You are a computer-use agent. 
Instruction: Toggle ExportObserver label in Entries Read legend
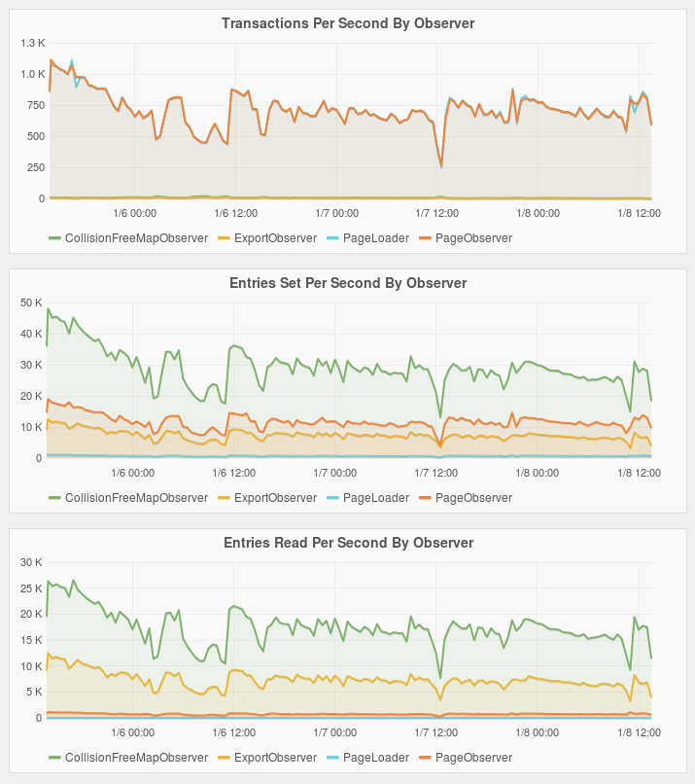tap(275, 757)
